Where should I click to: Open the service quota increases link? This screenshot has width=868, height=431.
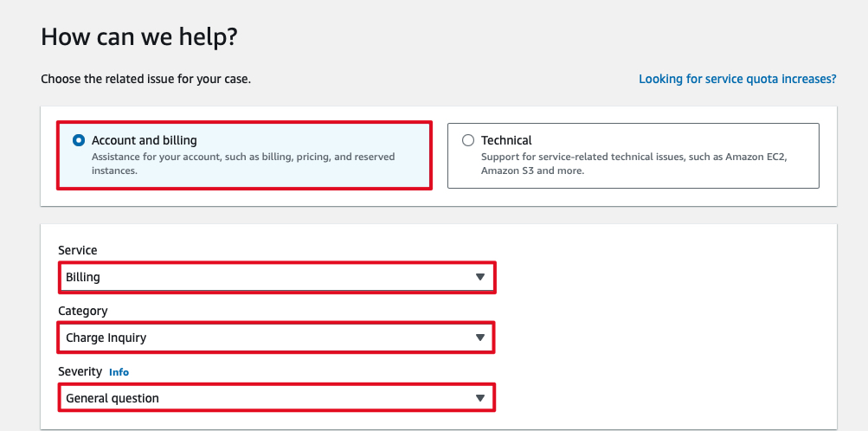click(x=737, y=79)
